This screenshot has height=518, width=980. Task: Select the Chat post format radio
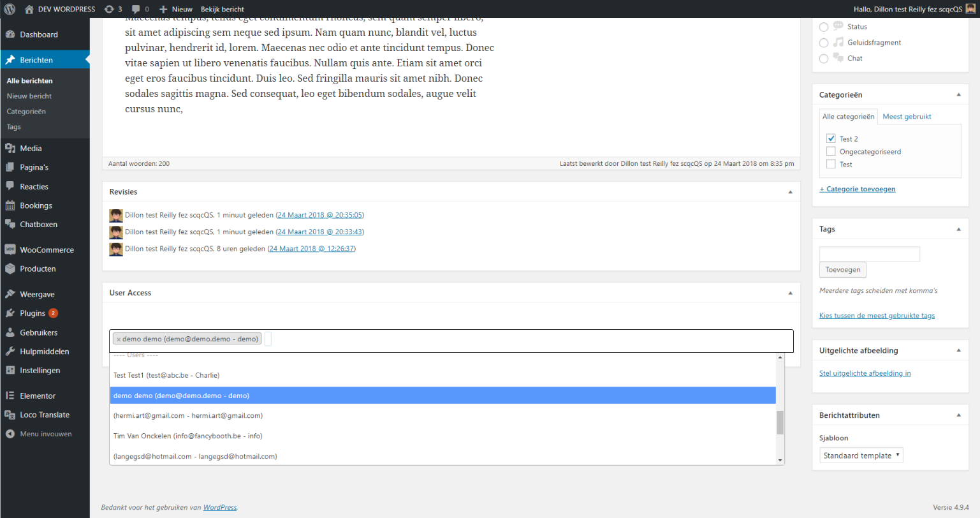tap(824, 59)
